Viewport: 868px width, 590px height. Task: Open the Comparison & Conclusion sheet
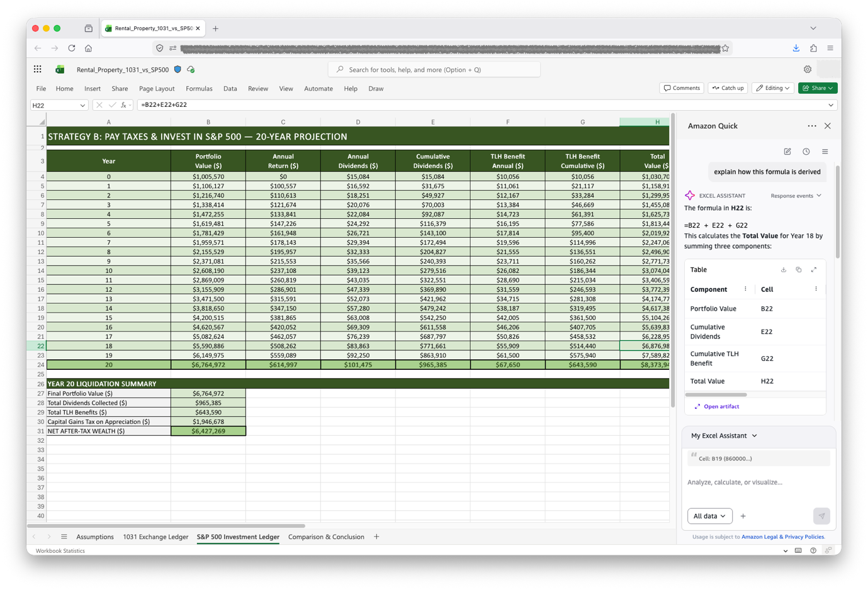click(x=326, y=537)
